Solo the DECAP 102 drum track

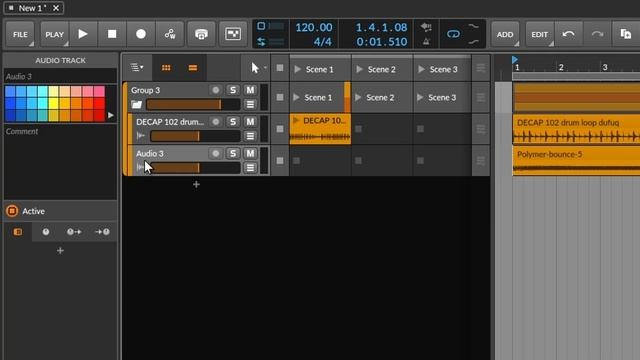pyautogui.click(x=233, y=122)
